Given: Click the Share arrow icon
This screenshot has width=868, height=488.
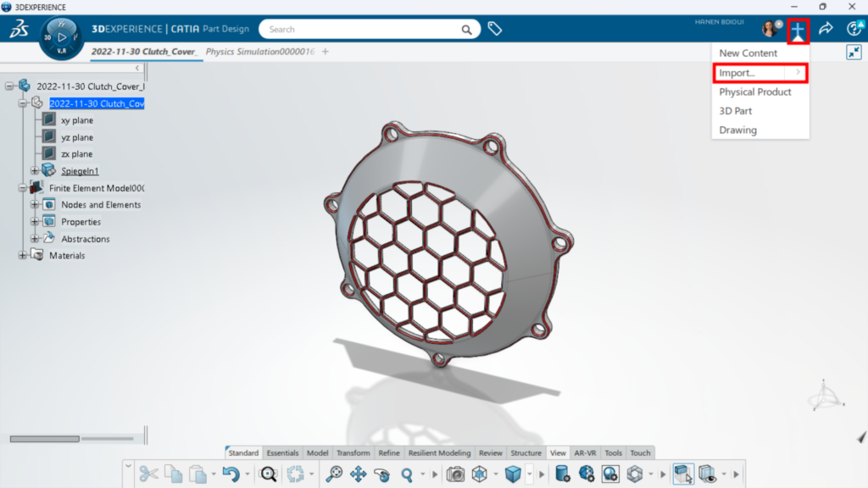Looking at the screenshot, I should [826, 29].
